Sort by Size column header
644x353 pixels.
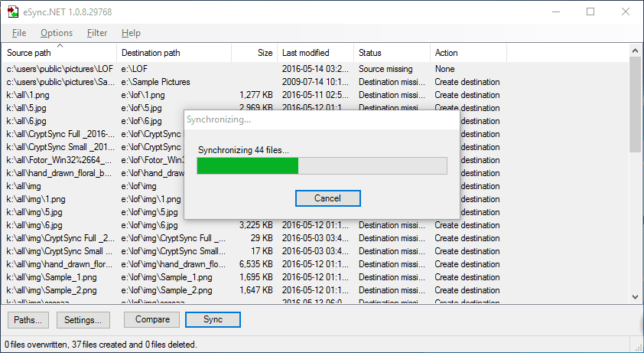[x=254, y=53]
